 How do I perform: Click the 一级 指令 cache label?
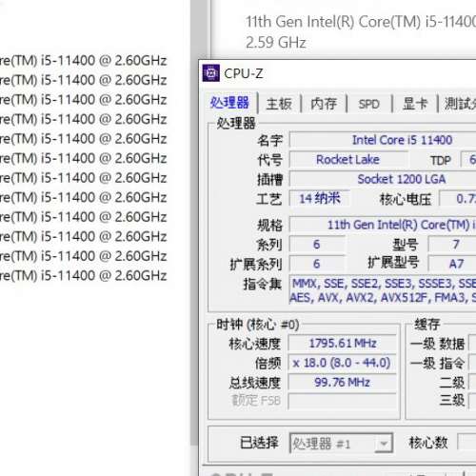[438, 363]
